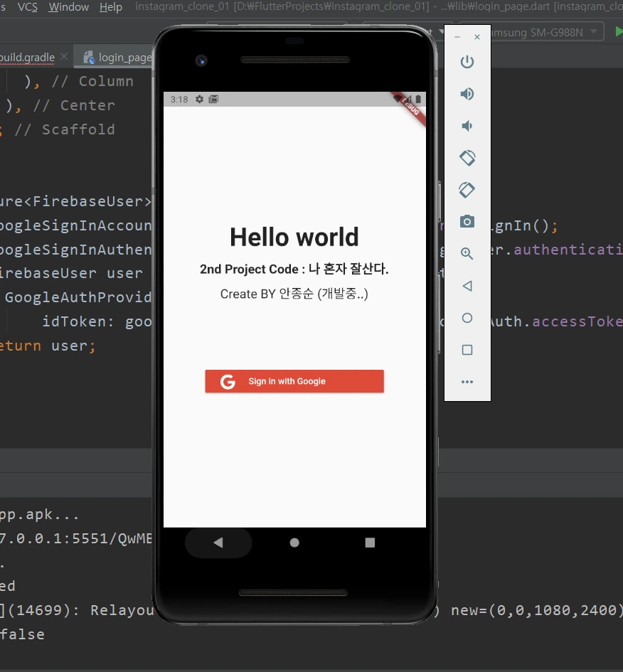Viewport: 623px width, 672px height.
Task: Open the Help menu
Action: tap(111, 7)
